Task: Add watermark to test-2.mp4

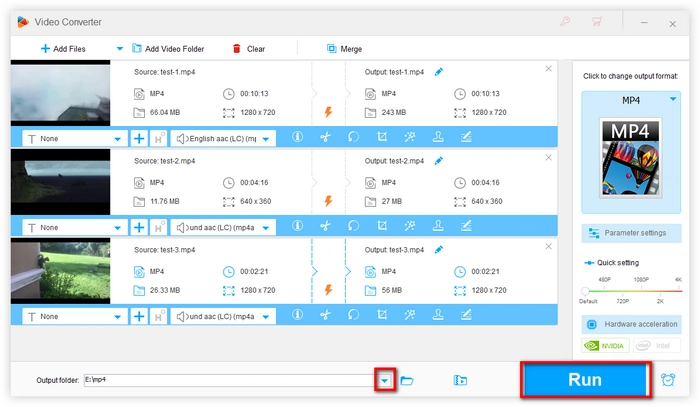Action: pyautogui.click(x=438, y=226)
